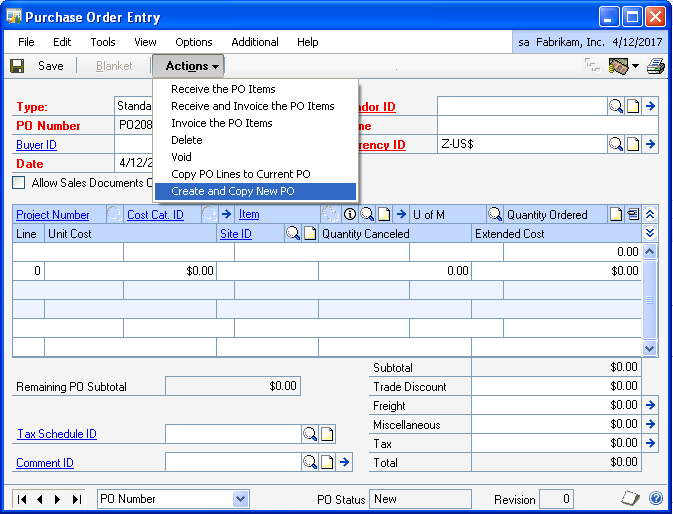Screen dimensions: 673x514
Task: Go to first record navigation button
Action: (x=22, y=499)
